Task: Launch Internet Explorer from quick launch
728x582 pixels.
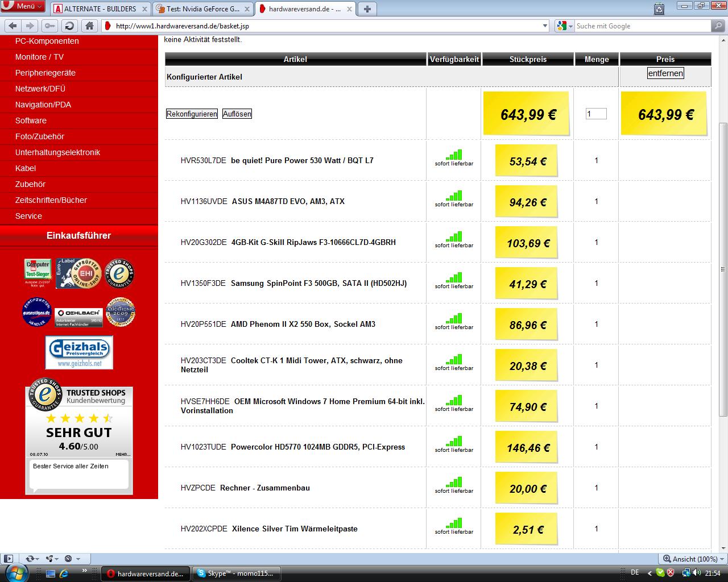Action: pyautogui.click(x=64, y=573)
